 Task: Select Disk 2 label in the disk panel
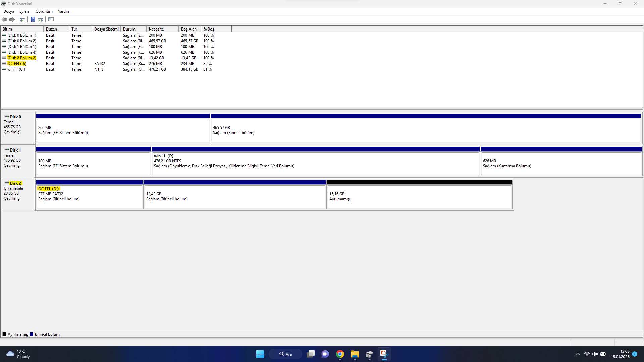coord(15,183)
